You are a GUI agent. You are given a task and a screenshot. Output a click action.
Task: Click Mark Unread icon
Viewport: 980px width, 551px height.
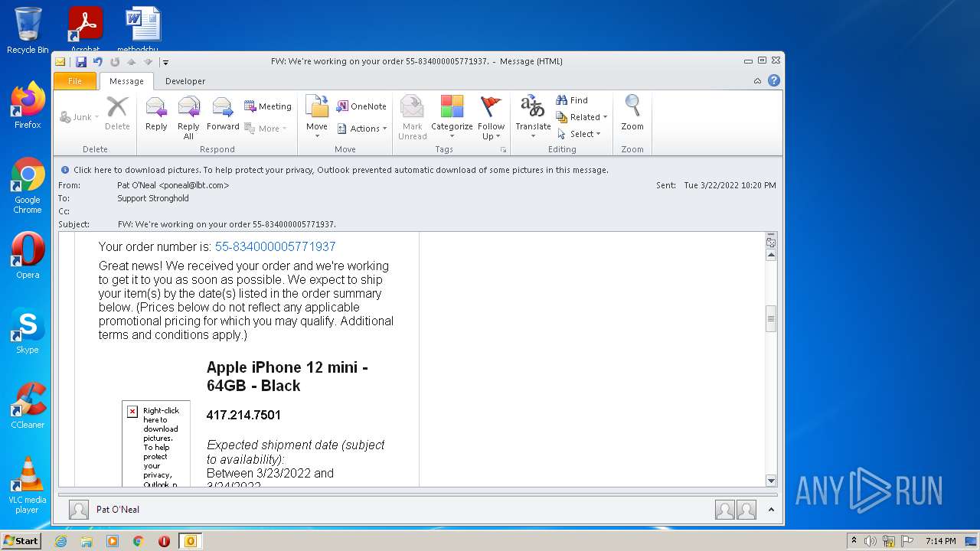click(412, 118)
